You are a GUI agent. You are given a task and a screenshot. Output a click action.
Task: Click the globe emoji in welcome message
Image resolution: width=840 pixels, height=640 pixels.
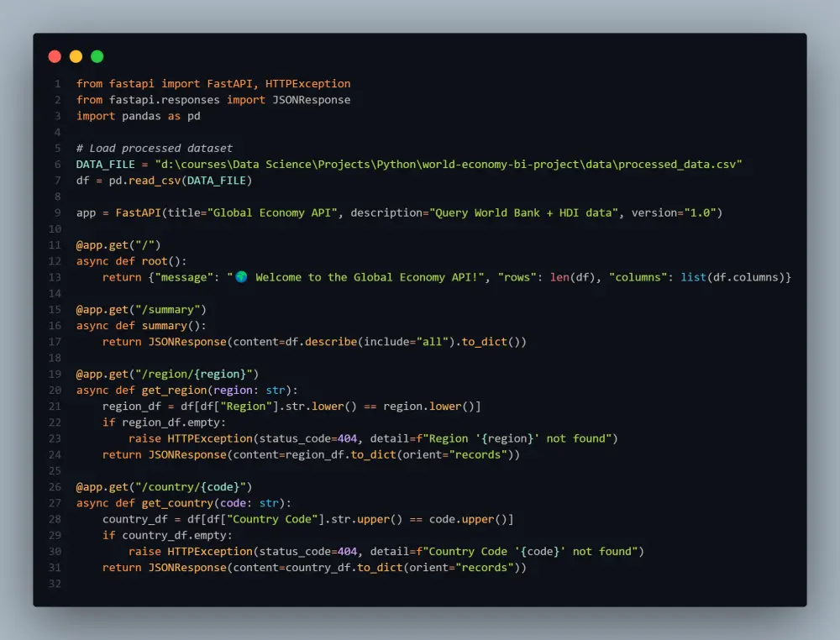242,277
